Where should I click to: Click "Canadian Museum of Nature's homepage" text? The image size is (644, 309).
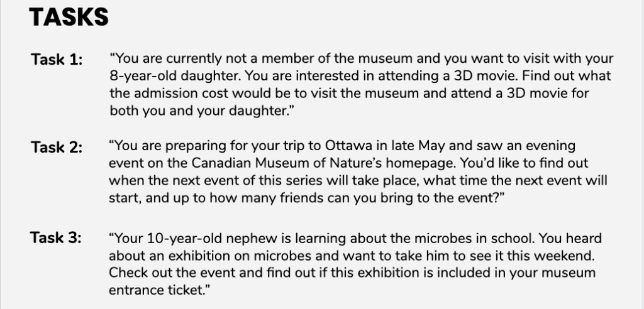pyautogui.click(x=324, y=163)
